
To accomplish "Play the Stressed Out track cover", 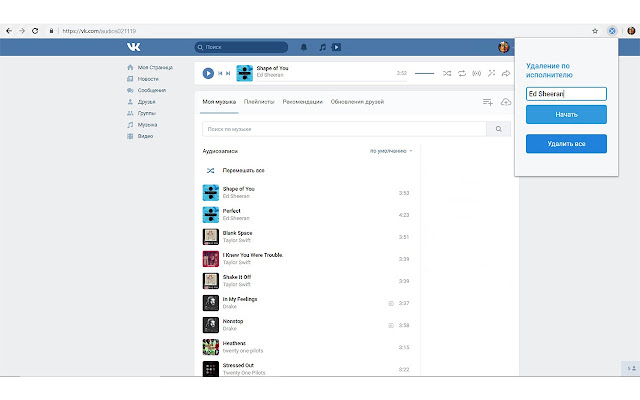I will pyautogui.click(x=211, y=369).
